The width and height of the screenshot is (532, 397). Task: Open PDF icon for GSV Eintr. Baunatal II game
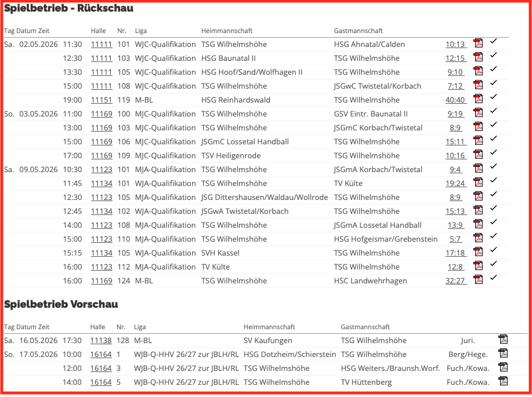coord(479,112)
